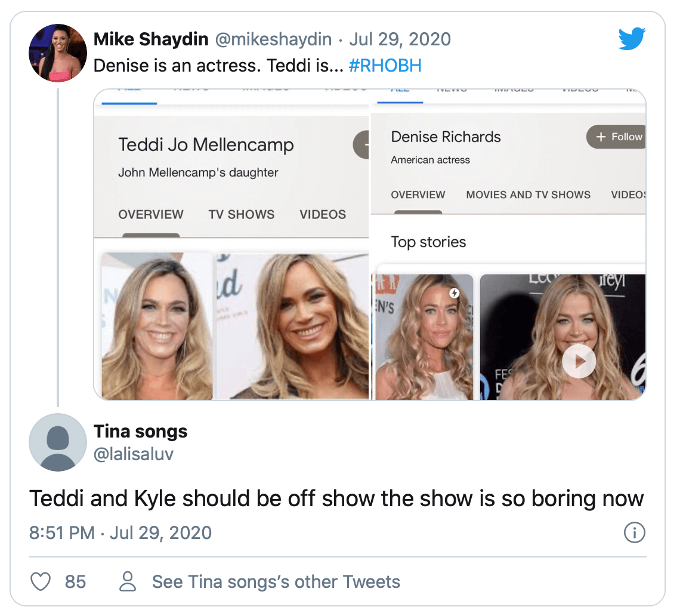
Task: Select Teddi's TV SHOWS tab
Action: coord(242,214)
